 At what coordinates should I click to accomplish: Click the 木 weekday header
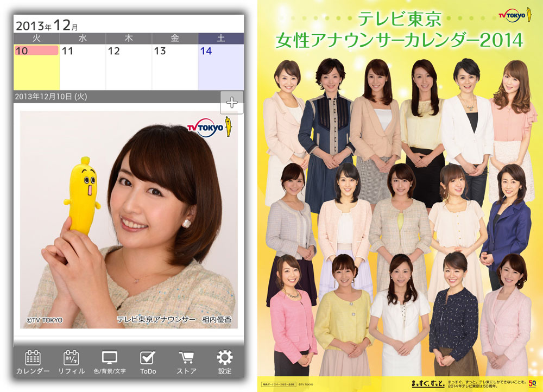coord(129,39)
